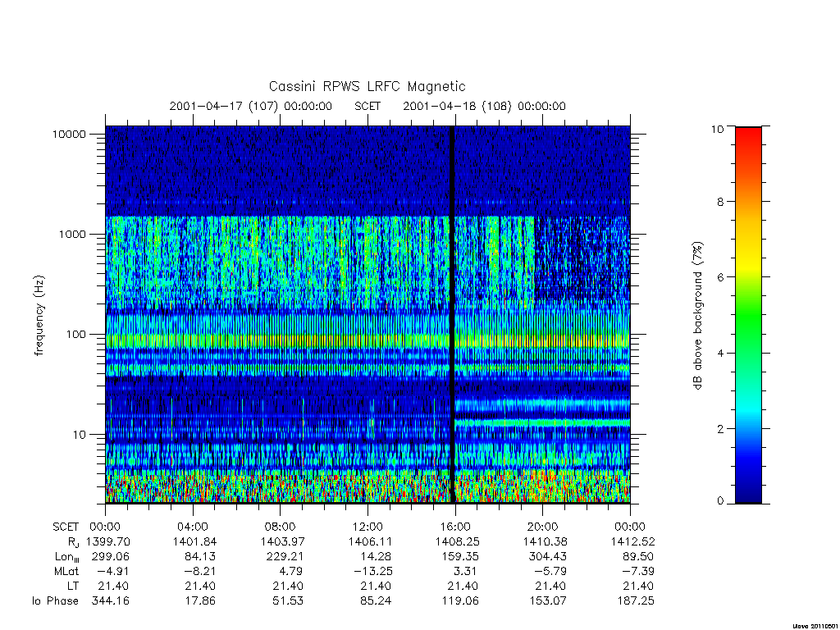Click the MLat value -13.25
840x630 pixels.
tap(373, 571)
